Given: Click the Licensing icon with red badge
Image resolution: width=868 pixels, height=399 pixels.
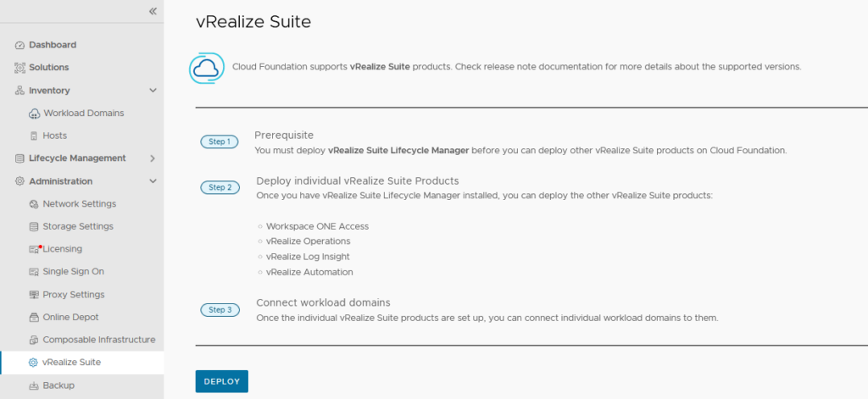Looking at the screenshot, I should [x=35, y=249].
